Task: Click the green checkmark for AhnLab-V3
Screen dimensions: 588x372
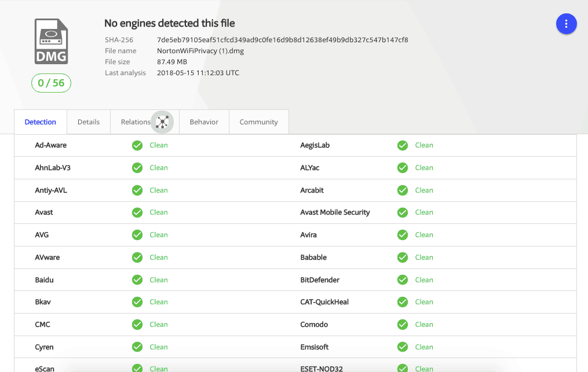Action: (137, 168)
